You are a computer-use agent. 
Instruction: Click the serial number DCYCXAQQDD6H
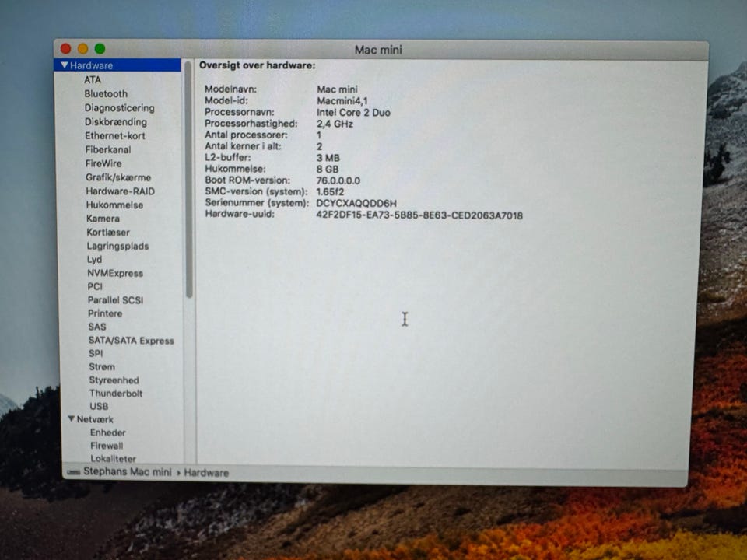click(356, 203)
